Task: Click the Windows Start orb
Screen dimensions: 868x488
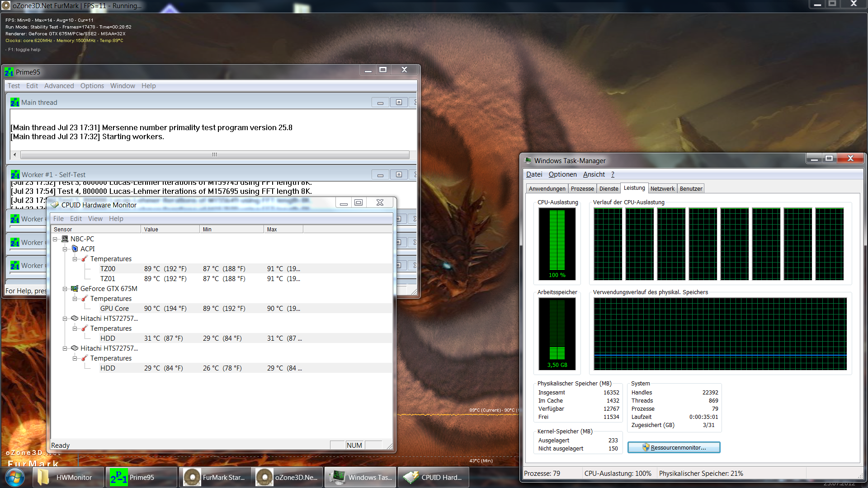Action: point(15,478)
